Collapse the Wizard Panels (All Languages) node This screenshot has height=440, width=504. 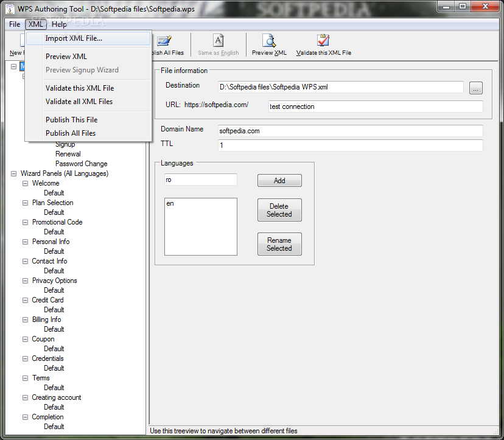coord(13,173)
